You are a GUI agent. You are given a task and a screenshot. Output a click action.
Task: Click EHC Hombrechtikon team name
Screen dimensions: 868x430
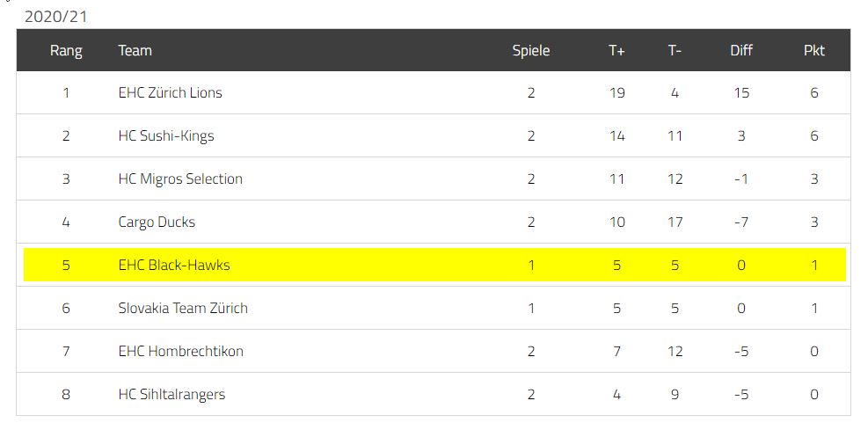(181, 351)
